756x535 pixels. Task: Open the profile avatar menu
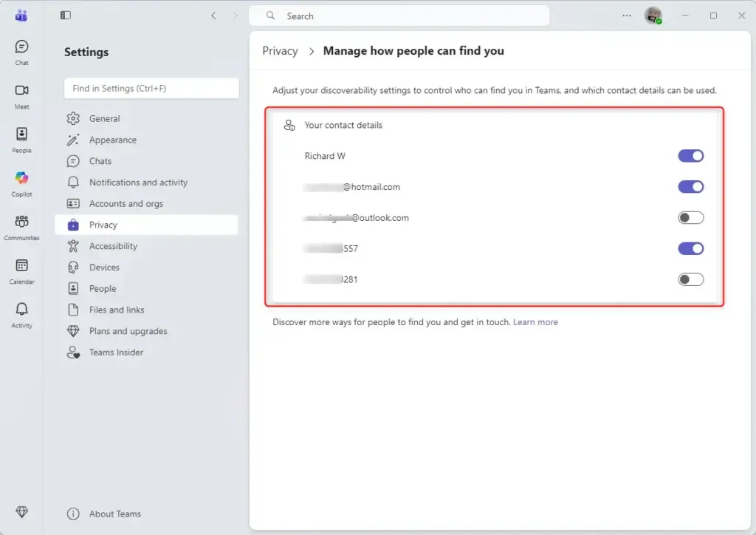(x=653, y=16)
